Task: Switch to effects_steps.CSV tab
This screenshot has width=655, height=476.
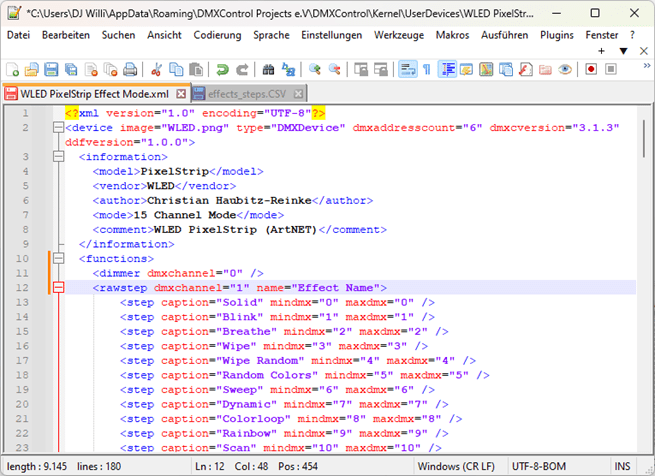Action: click(x=247, y=94)
